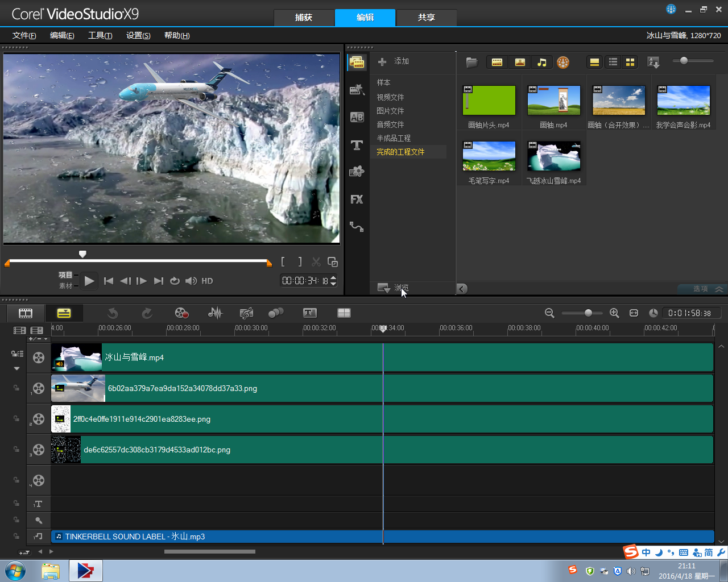
Task: Toggle HD preview mode
Action: 207,281
